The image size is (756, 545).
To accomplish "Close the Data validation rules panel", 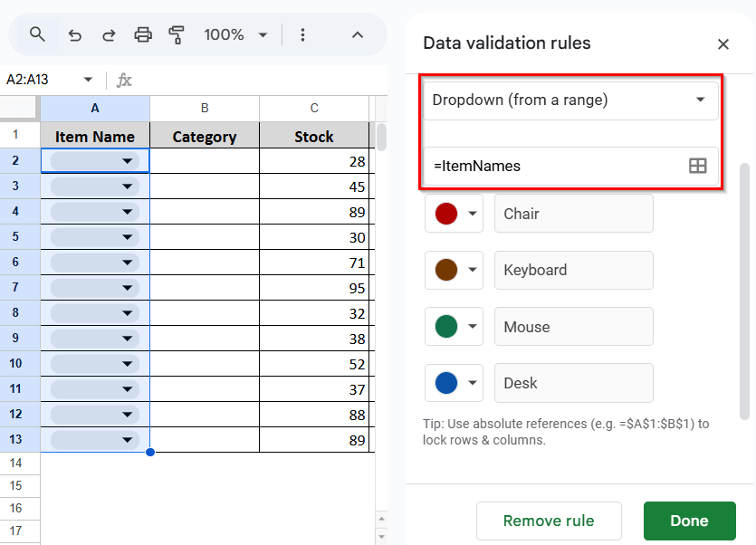I will pos(723,44).
